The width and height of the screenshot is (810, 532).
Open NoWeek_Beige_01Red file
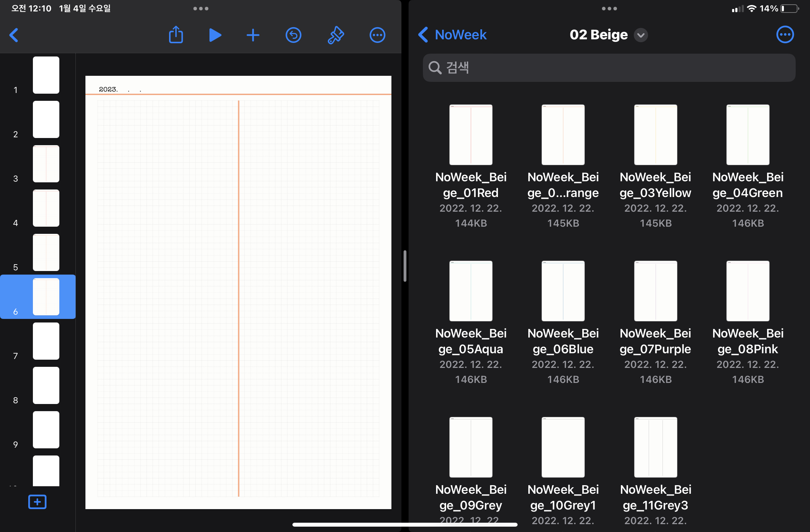point(471,135)
